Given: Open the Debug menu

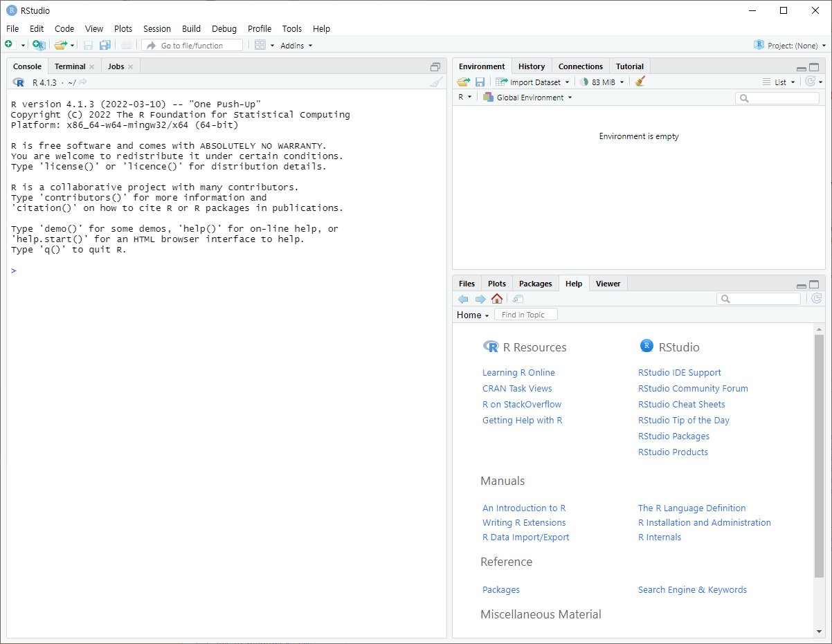Looking at the screenshot, I should (224, 28).
